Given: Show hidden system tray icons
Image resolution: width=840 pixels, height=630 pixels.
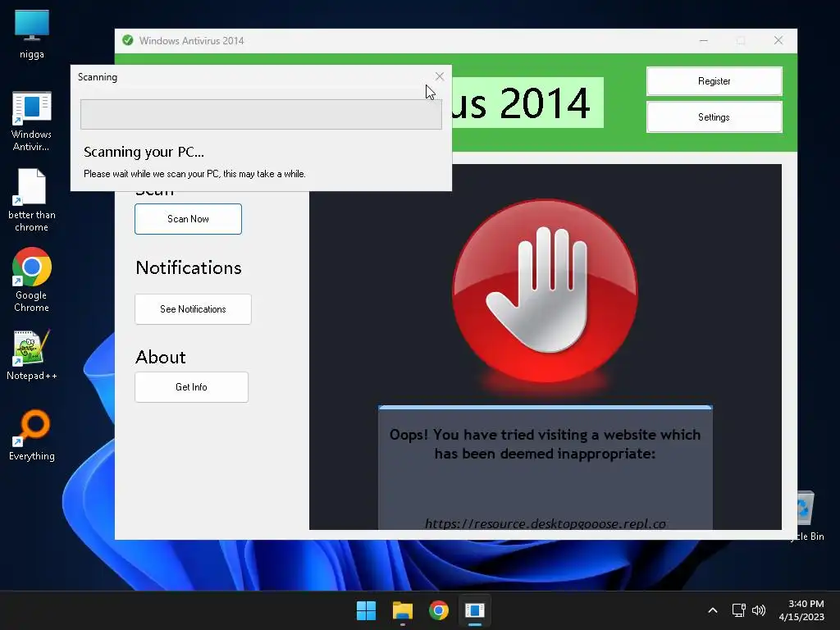Looking at the screenshot, I should [x=713, y=610].
